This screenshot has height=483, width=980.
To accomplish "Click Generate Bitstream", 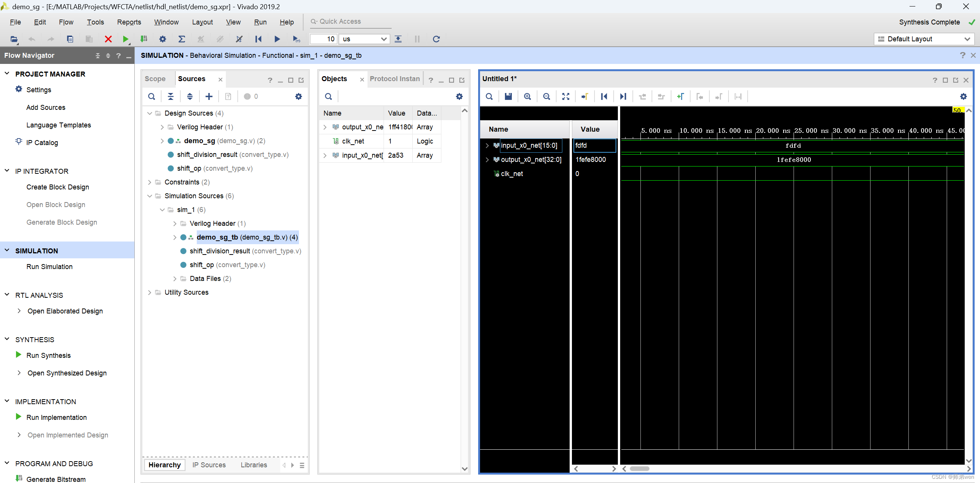I will (56, 479).
